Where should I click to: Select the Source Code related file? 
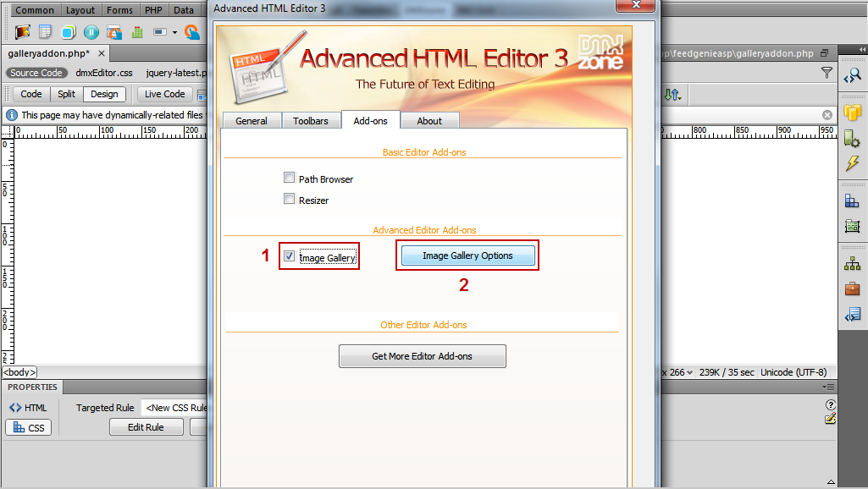[x=36, y=73]
